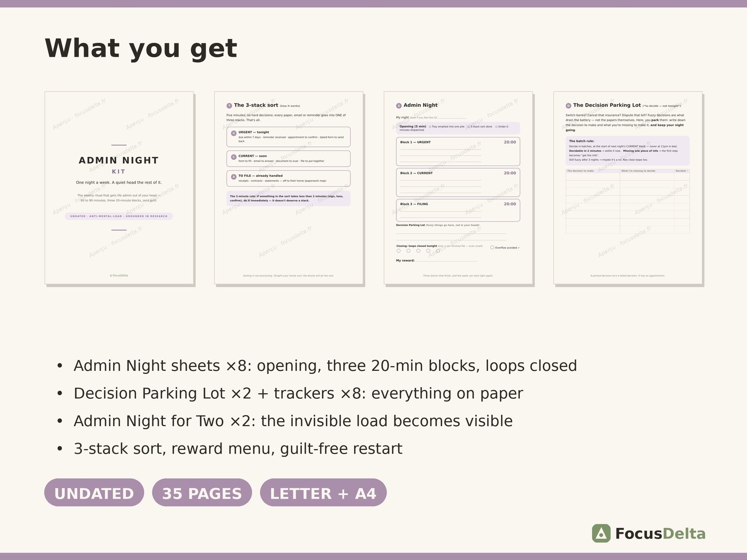This screenshot has height=560, width=747.
Task: Click the "ADMIN NIGHT" cover title
Action: (x=119, y=160)
